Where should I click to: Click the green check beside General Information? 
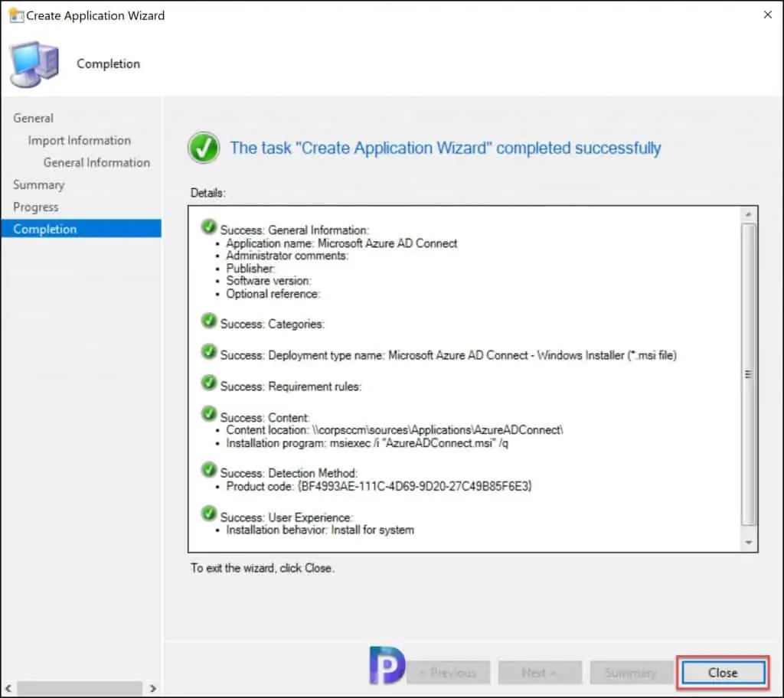tap(208, 227)
